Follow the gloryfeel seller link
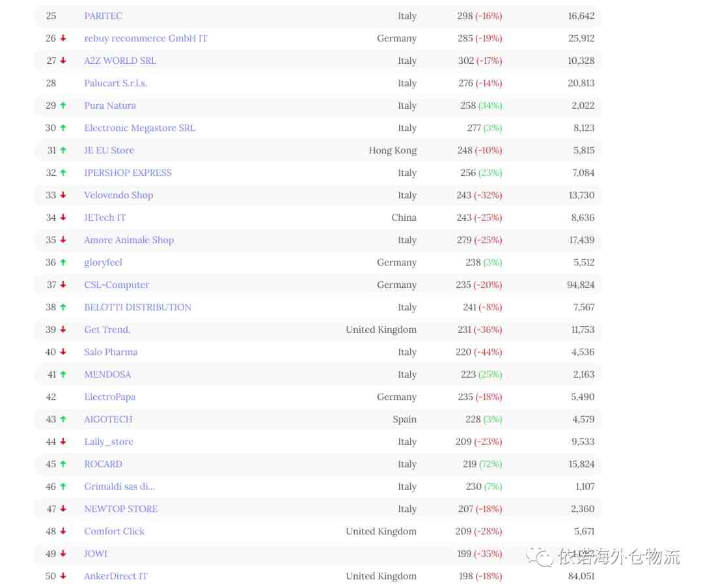 click(x=103, y=263)
